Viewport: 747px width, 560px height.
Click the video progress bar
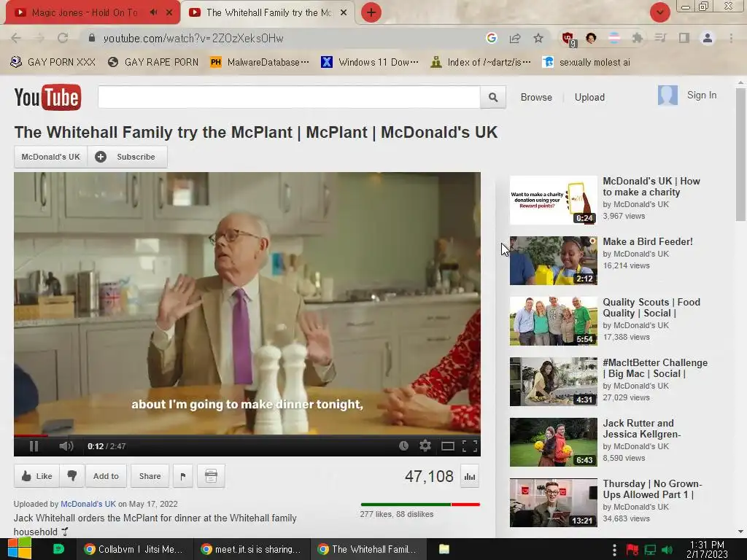tap(247, 435)
